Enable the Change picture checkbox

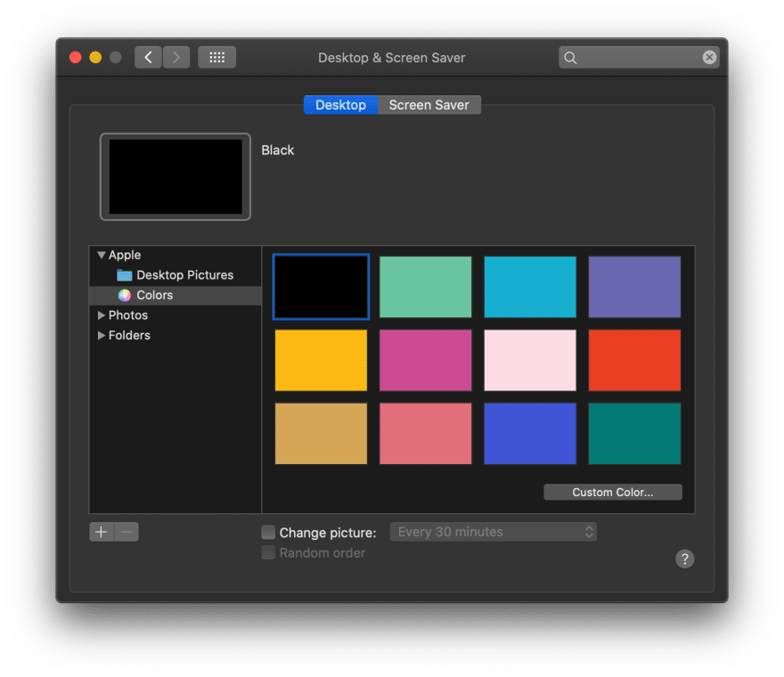point(268,533)
